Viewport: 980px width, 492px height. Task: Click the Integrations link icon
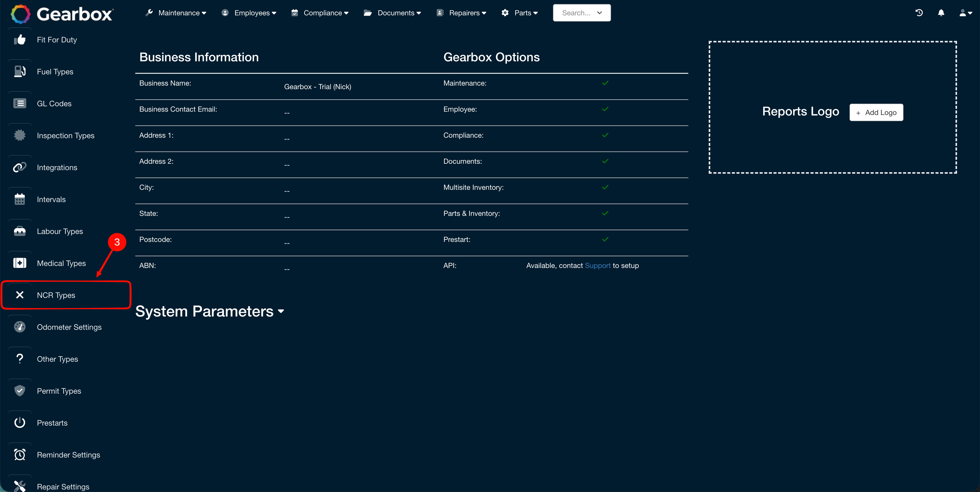pyautogui.click(x=20, y=168)
